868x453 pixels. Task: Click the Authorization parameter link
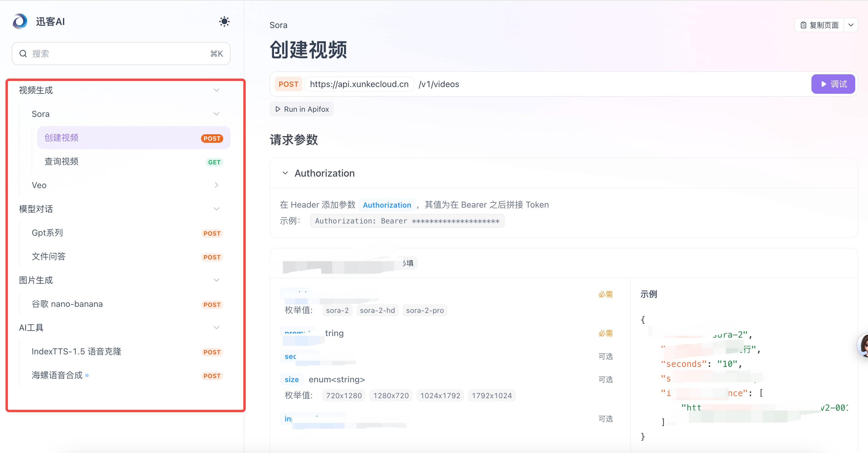pyautogui.click(x=387, y=205)
